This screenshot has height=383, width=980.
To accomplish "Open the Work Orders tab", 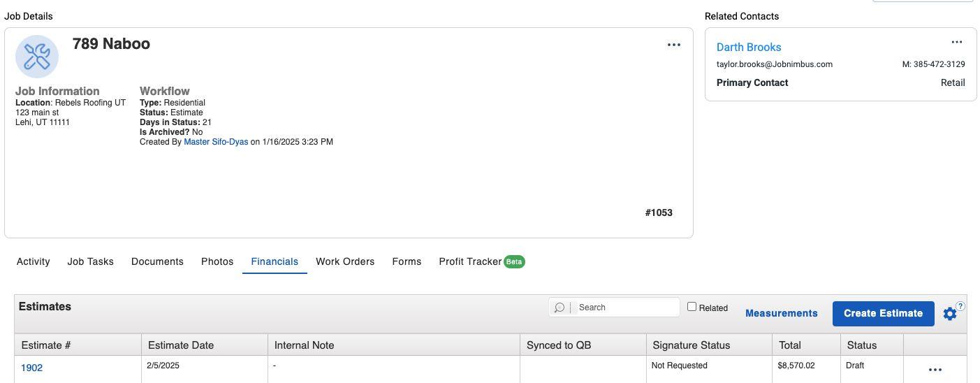I will pyautogui.click(x=345, y=261).
